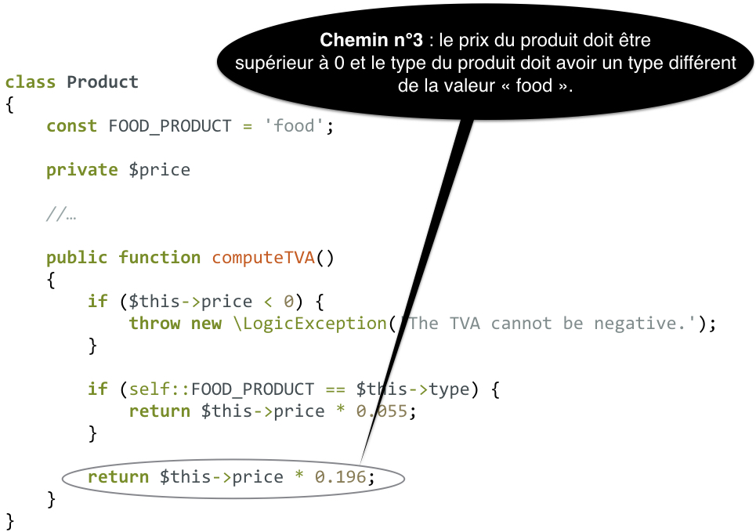Viewport: 756px width, 532px height.
Task: Click '$this->type' in the comparison
Action: (x=413, y=389)
